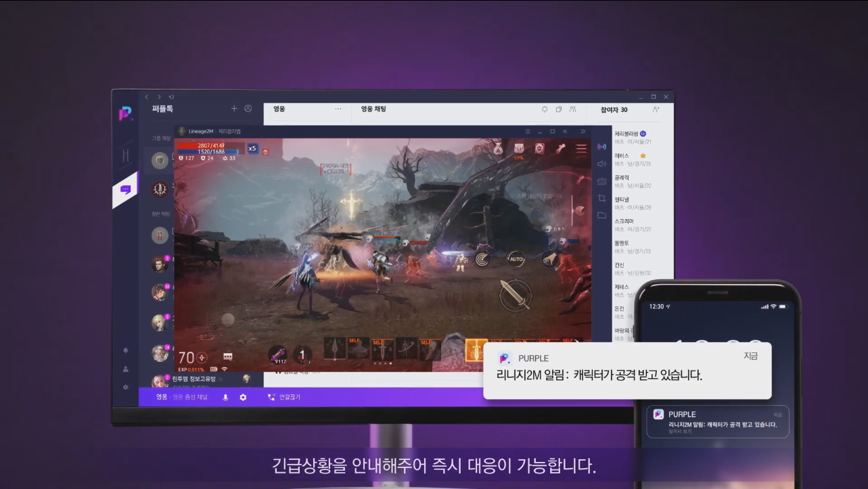This screenshot has height=489, width=868.
Task: Click the large sword attack button
Action: coord(516,295)
